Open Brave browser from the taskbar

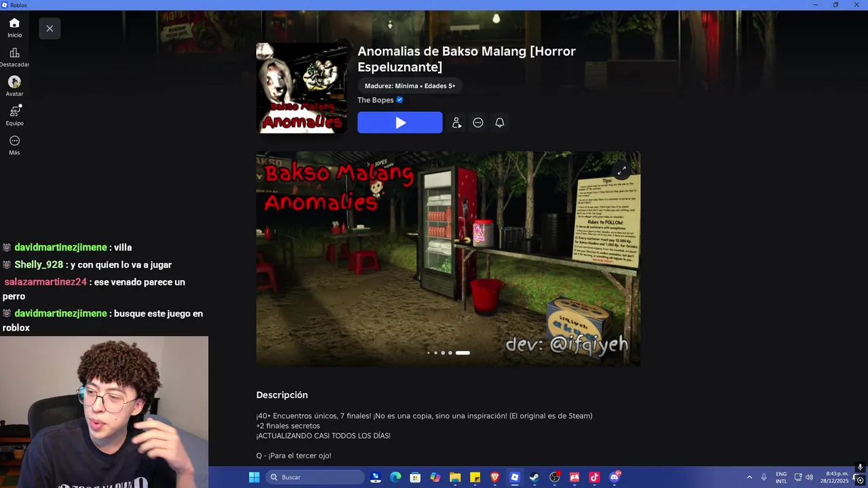[495, 477]
